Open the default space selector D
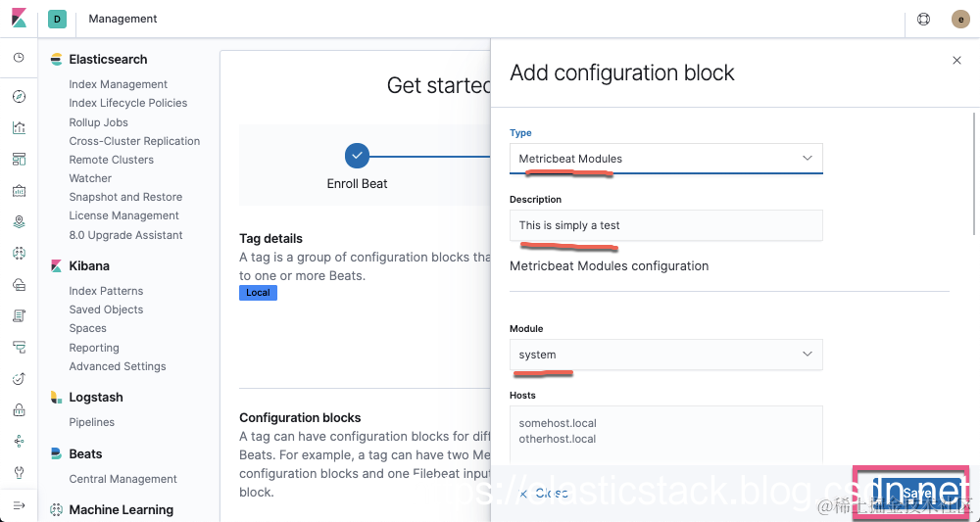The height and width of the screenshot is (522, 980). 57,19
